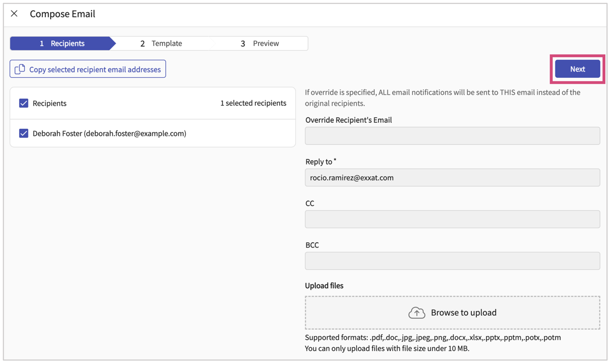Toggle the Recipients select-all checkbox

[x=24, y=103]
